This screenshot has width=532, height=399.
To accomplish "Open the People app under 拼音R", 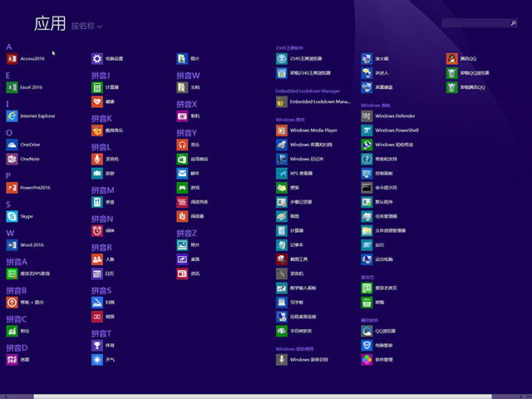I will pyautogui.click(x=103, y=259).
